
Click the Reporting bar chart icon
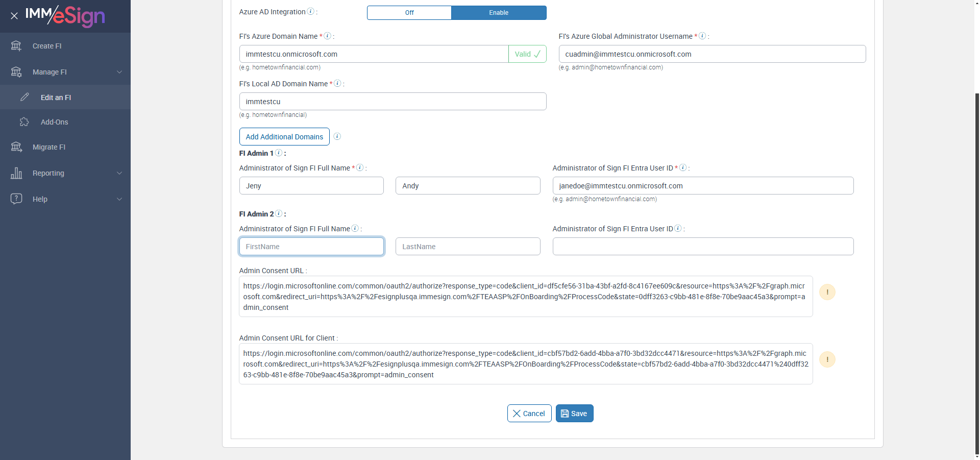[x=16, y=173]
